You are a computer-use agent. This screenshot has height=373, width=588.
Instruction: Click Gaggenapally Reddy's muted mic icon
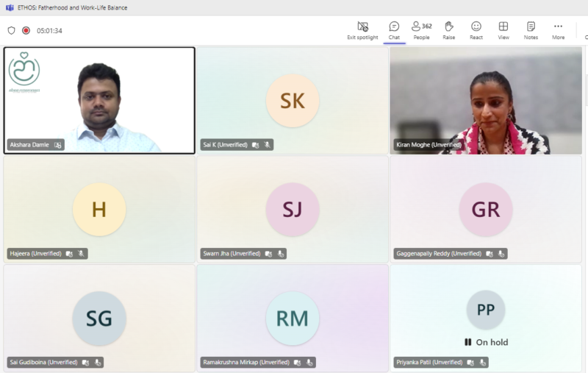501,254
